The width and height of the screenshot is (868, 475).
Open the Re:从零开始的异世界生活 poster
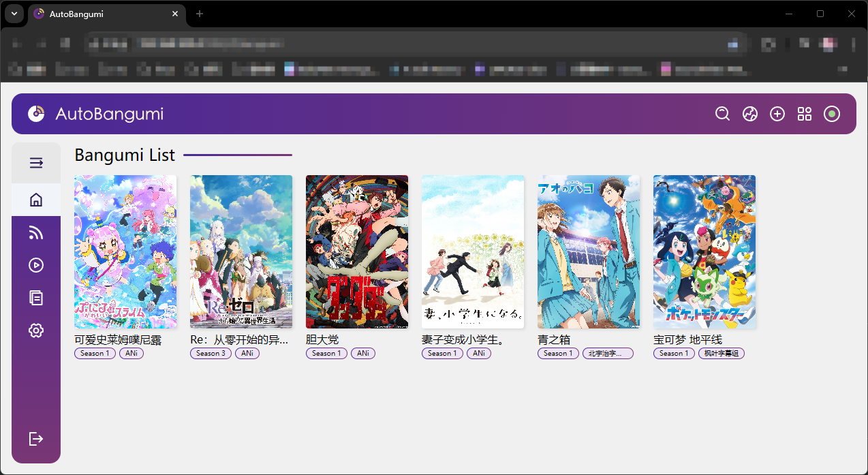[x=241, y=251]
